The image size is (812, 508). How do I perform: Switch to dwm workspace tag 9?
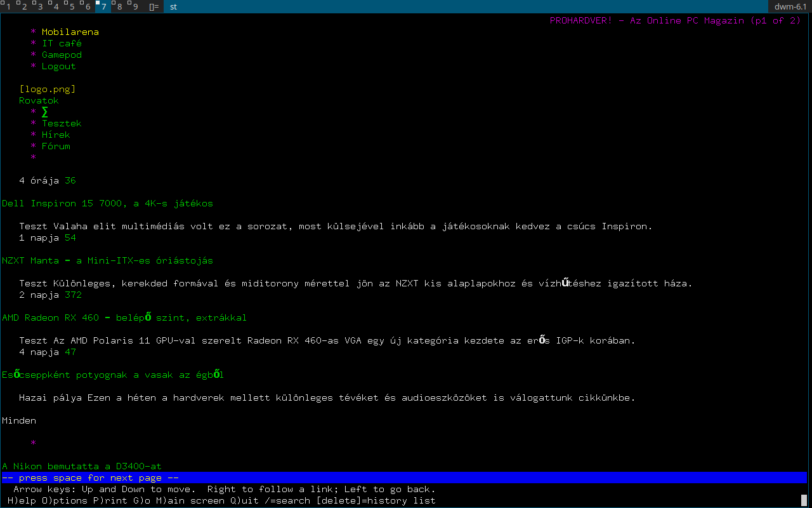point(135,6)
